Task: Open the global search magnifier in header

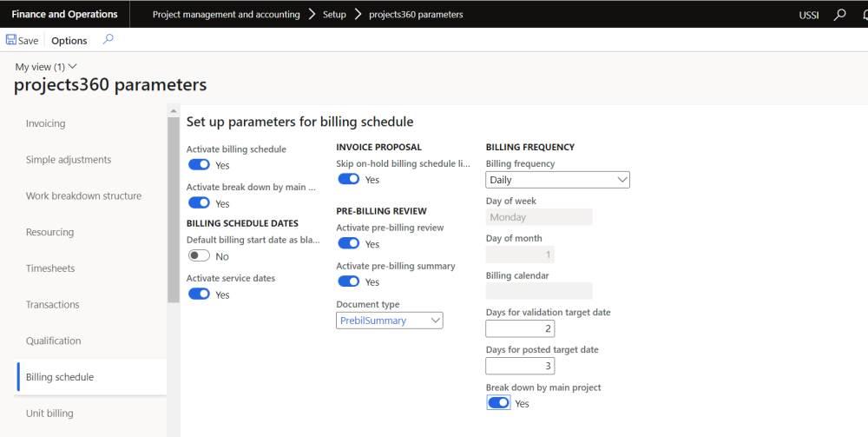Action: pos(839,15)
